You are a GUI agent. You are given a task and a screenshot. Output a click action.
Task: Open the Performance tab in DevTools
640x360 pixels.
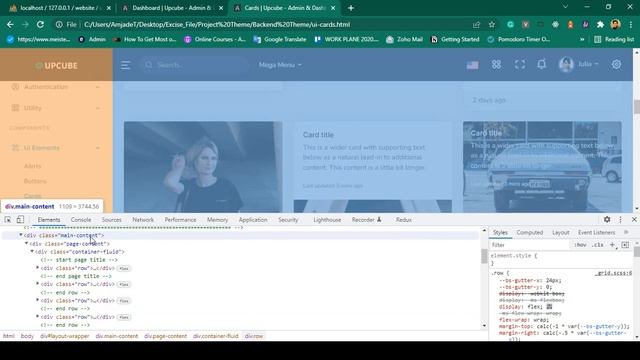coord(180,220)
